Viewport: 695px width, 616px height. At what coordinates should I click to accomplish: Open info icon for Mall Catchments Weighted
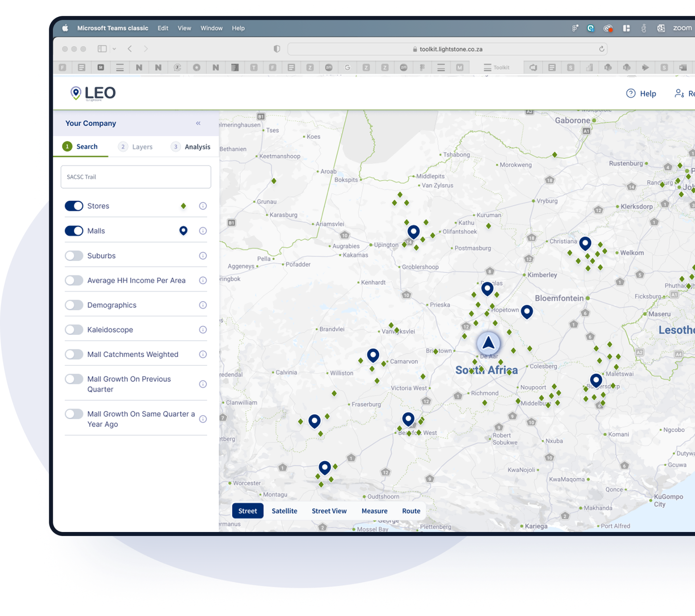(x=203, y=354)
